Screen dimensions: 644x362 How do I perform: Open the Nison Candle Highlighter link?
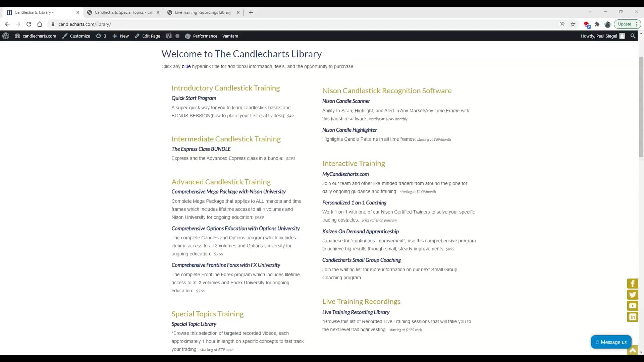point(350,130)
